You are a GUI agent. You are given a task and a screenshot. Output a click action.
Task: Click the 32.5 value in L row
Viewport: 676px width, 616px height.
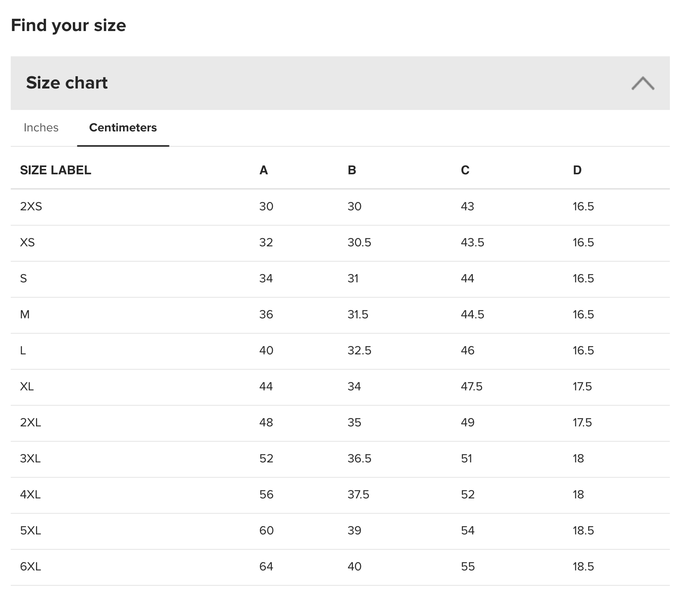click(x=359, y=351)
